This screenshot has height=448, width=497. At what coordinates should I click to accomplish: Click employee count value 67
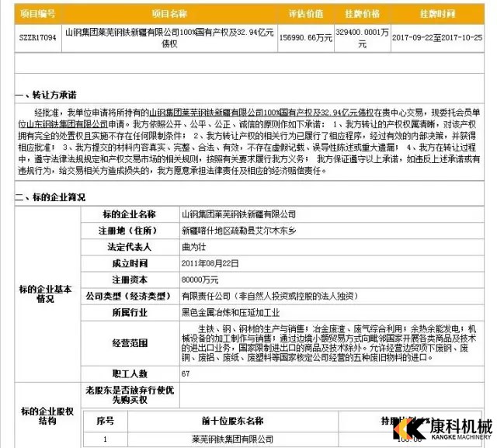(x=186, y=374)
